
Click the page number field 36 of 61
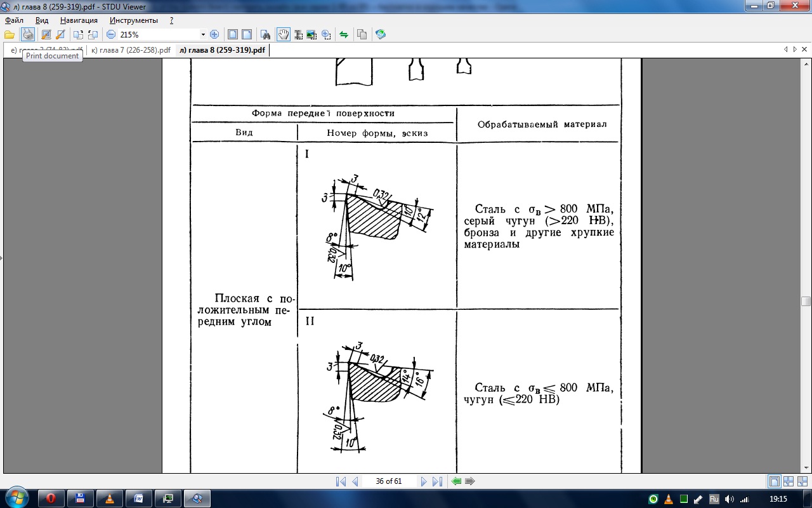pos(389,481)
